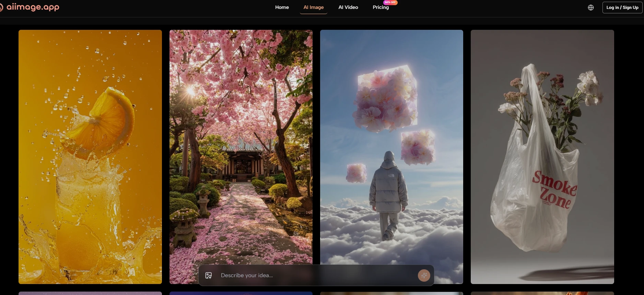Select the image strip below the Smoke Zone bag

pyautogui.click(x=542, y=293)
